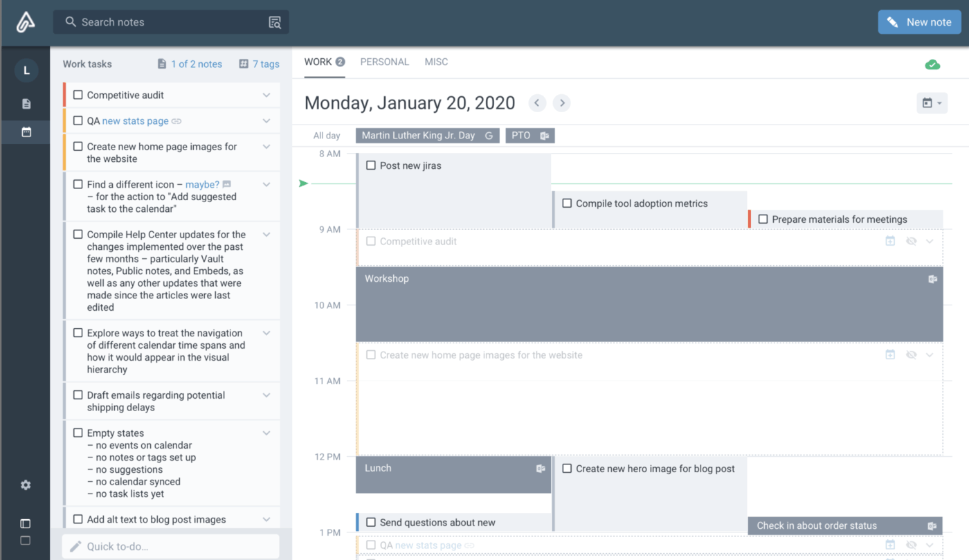The height and width of the screenshot is (560, 969).
Task: Hide the Competitive audit suggested task
Action: click(911, 241)
